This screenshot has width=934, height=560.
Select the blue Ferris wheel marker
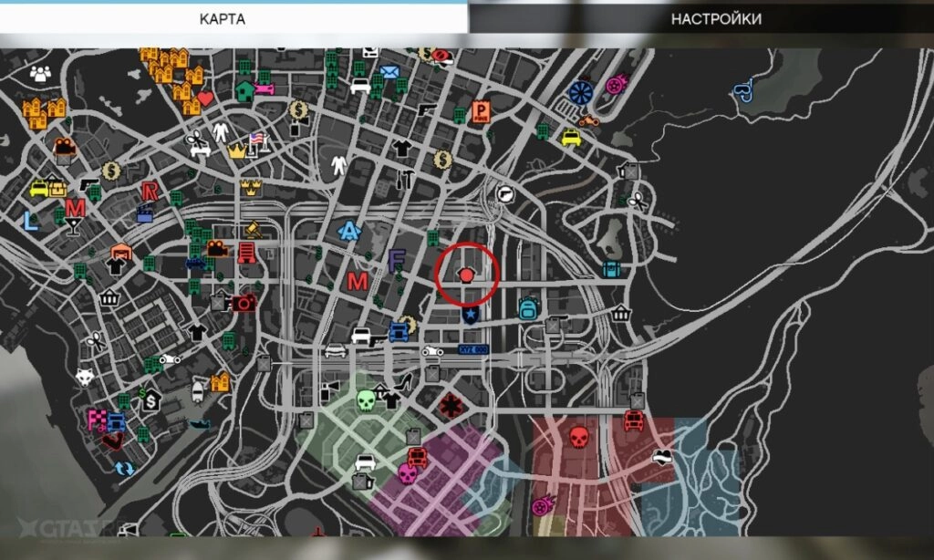point(579,91)
